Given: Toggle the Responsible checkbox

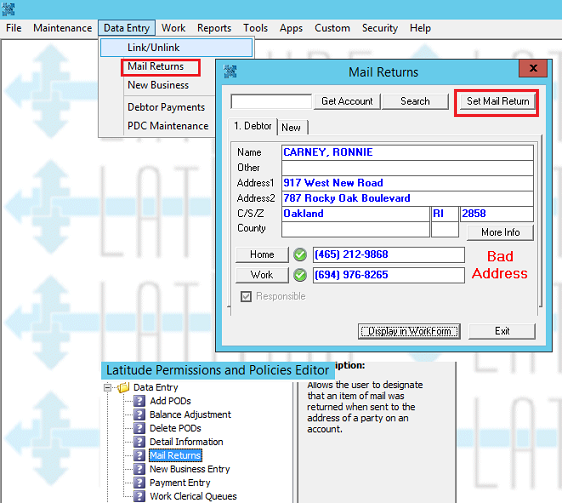Looking at the screenshot, I should coord(246,296).
